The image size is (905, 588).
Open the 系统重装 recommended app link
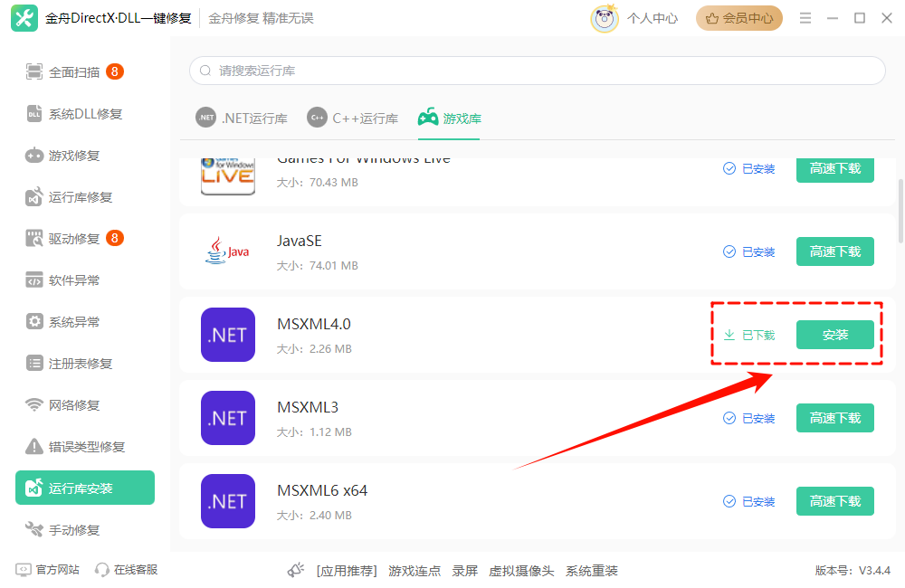click(592, 571)
